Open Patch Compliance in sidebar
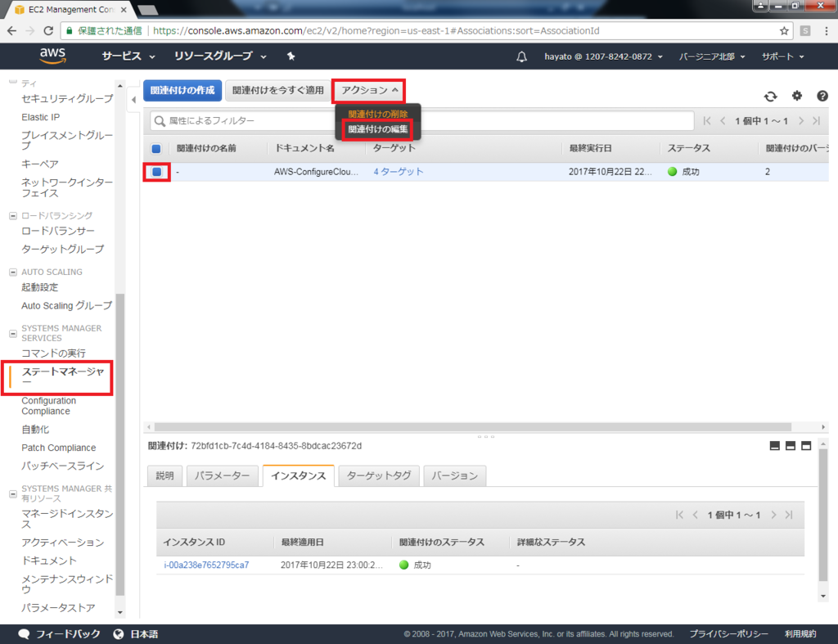Image resolution: width=838 pixels, height=644 pixels. 59,448
